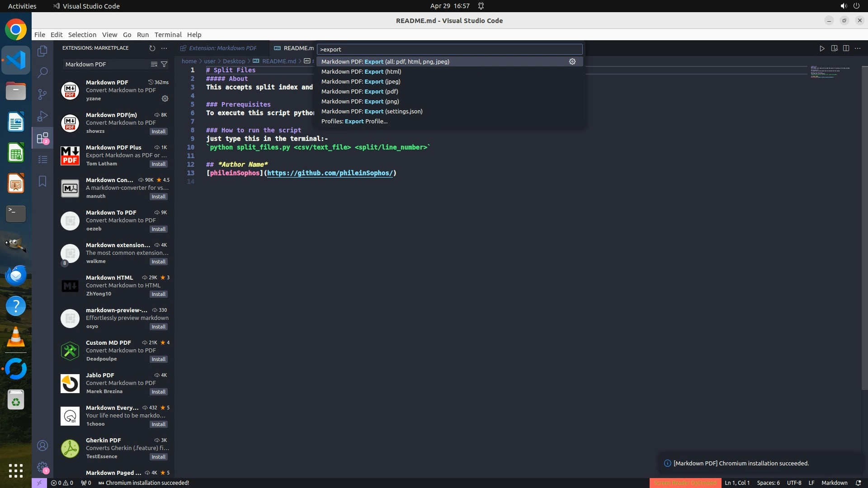Screen dimensions: 868x488
Task: Expand the Desktop breadcrumb segment
Action: pos(234,61)
